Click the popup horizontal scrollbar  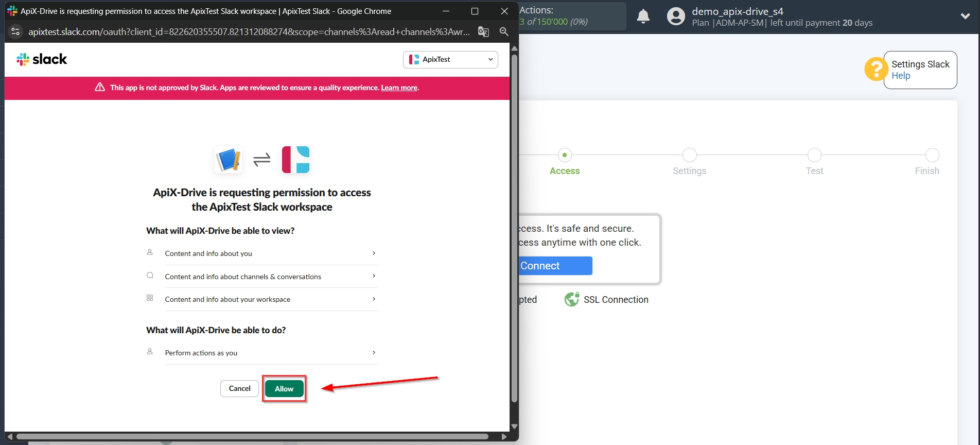[x=252, y=437]
